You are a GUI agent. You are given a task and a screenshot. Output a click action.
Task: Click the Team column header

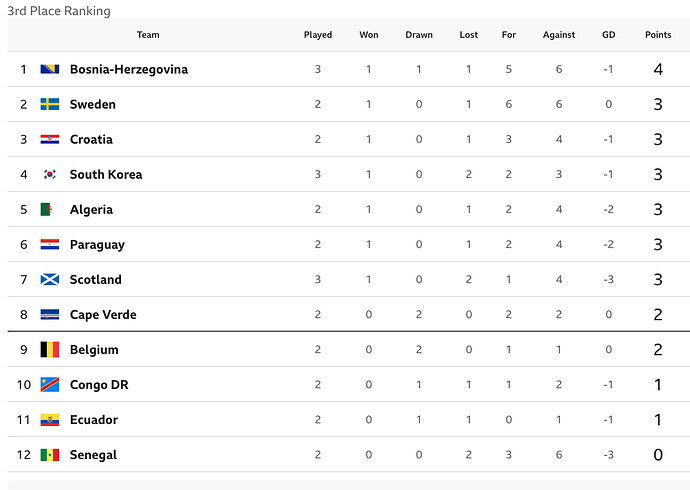click(148, 35)
